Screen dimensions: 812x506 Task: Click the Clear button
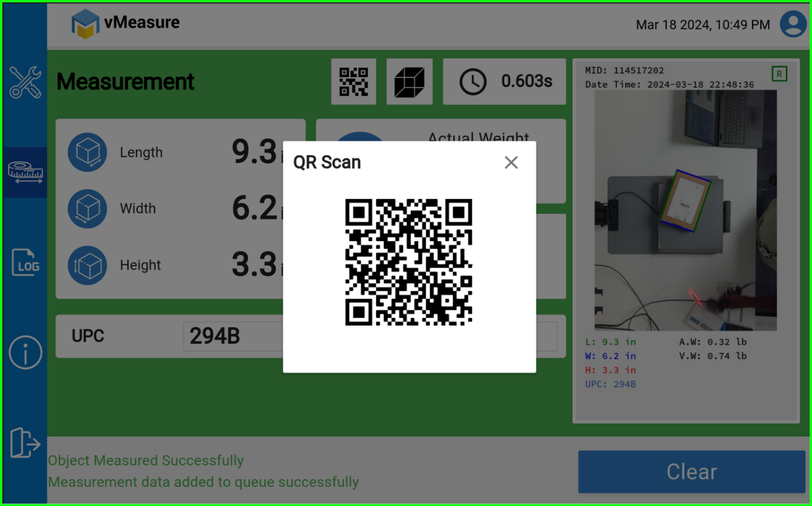(x=692, y=472)
